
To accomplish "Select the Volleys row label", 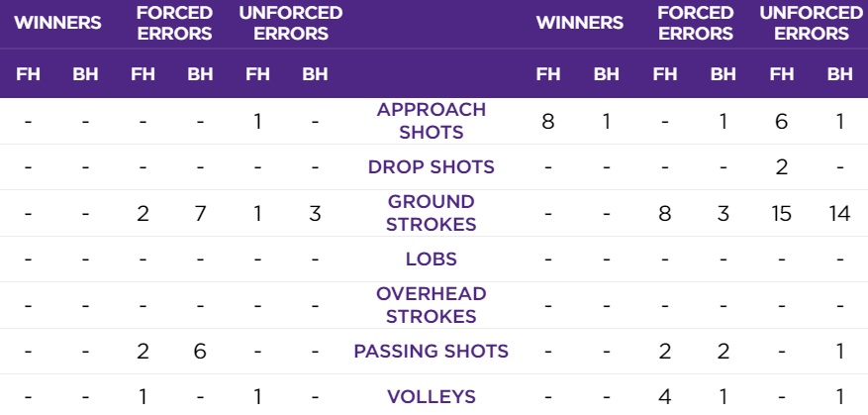I will click(x=431, y=396).
